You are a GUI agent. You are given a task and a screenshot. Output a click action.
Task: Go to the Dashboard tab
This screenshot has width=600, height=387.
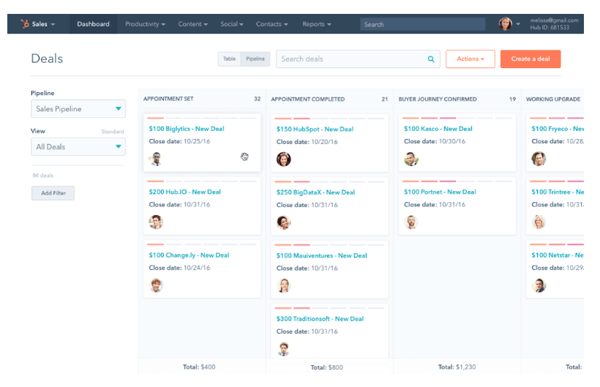93,24
